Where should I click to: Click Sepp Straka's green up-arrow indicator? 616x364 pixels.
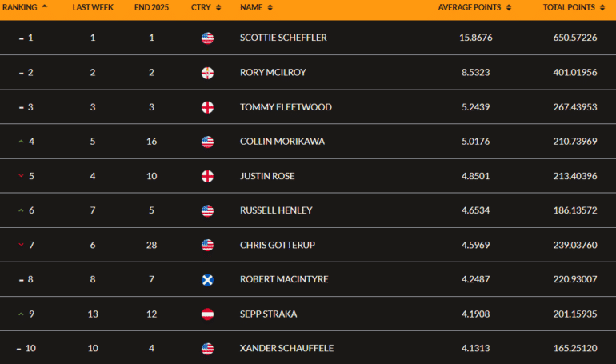21,314
